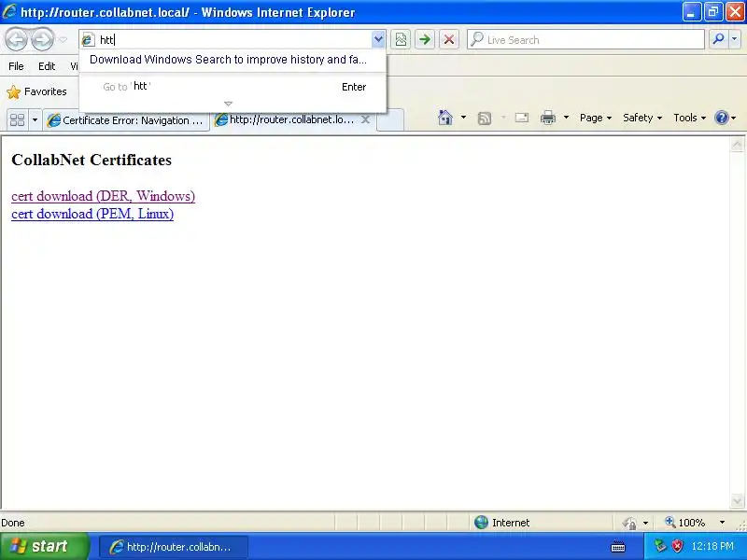Image resolution: width=747 pixels, height=560 pixels.
Task: Click the Home icon
Action: [x=445, y=118]
